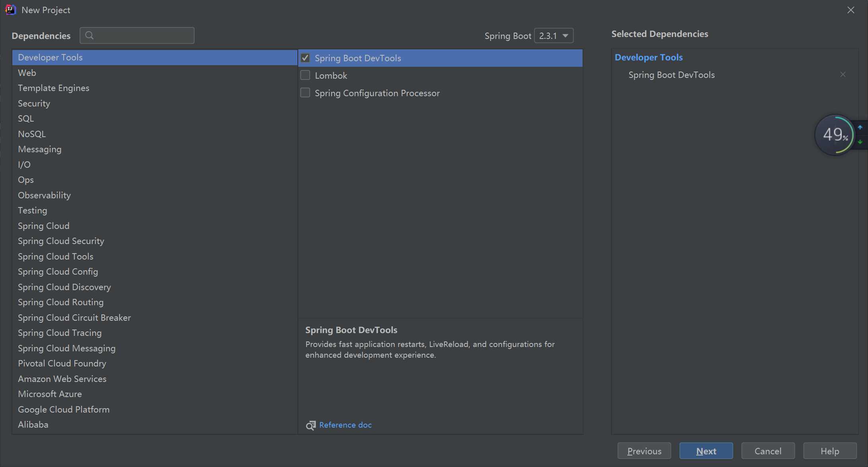This screenshot has height=467, width=868.
Task: Select the Testing category
Action: click(155, 210)
